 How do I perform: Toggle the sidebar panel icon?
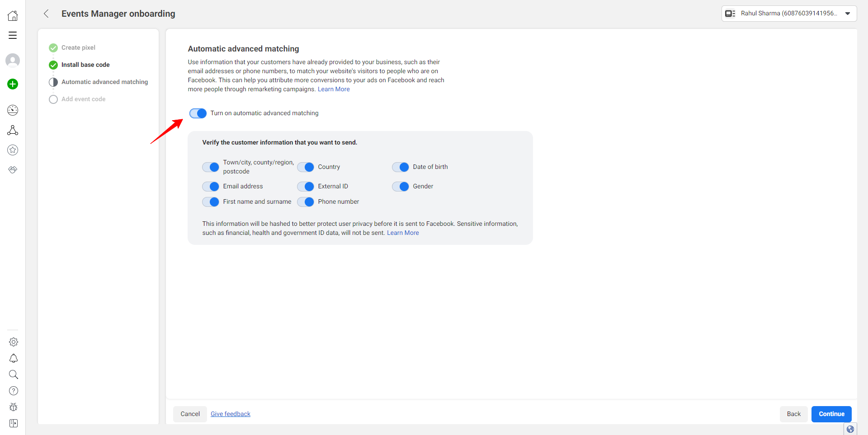coord(14,423)
